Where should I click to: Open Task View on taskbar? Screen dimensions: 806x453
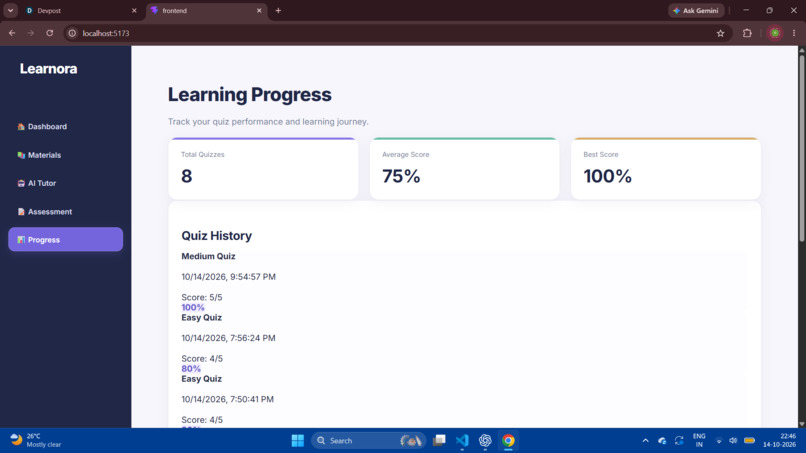(439, 441)
